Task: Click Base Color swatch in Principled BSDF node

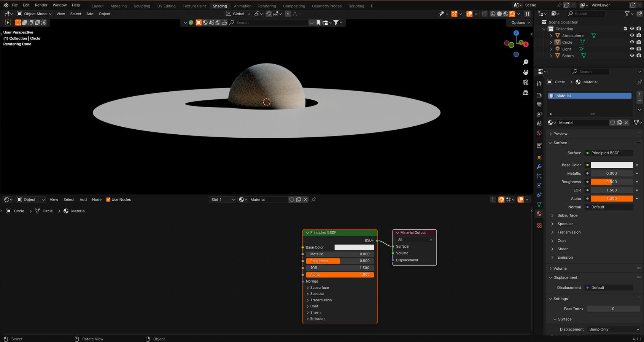Action: coord(354,247)
